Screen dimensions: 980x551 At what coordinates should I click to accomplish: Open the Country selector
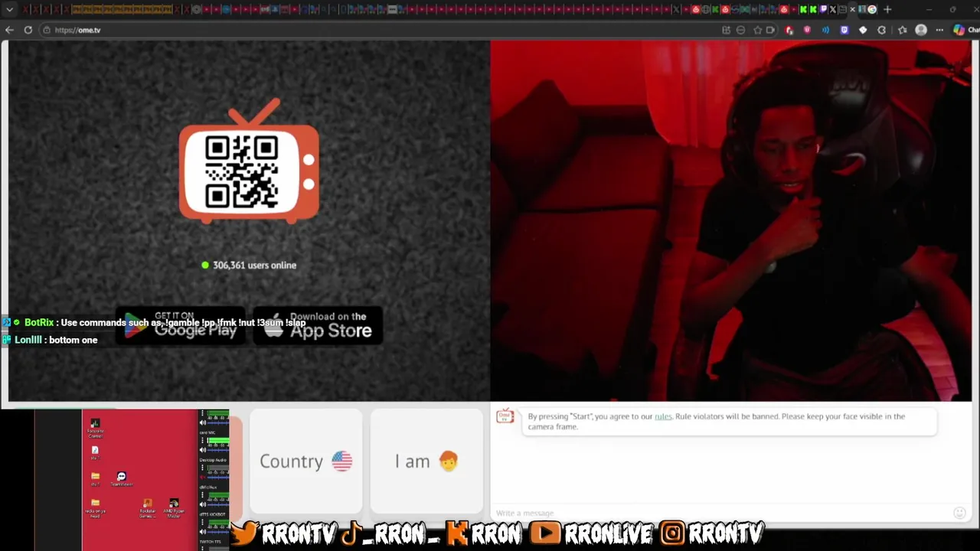(x=305, y=461)
